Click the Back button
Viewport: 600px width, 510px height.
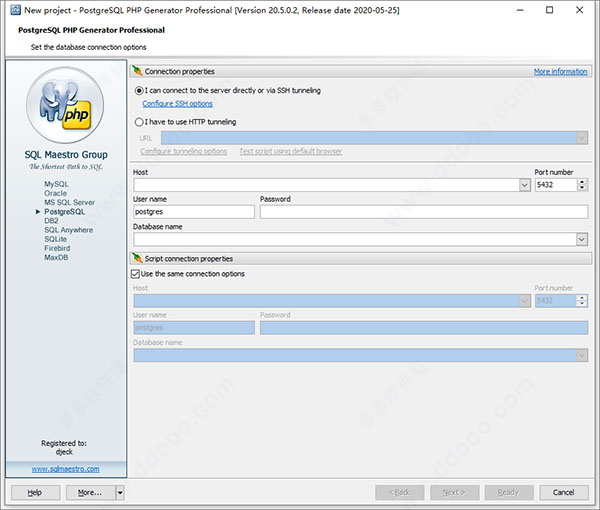click(399, 492)
